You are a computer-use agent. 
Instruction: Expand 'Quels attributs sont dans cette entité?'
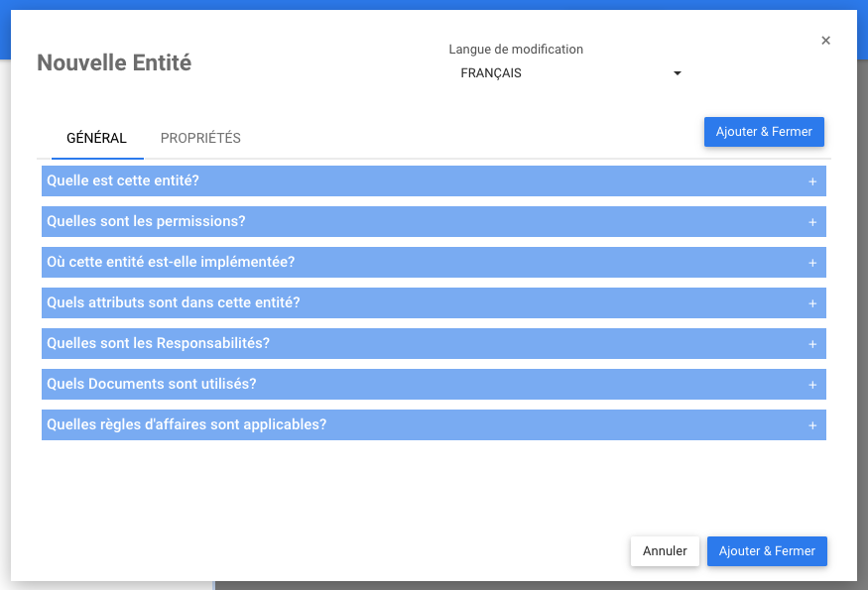[173, 303]
